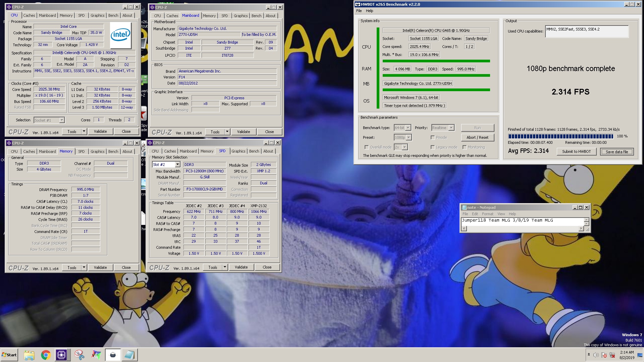This screenshot has height=362, width=644.
Task: Click the CPU-Z chip icon on the taskbar
Action: click(x=62, y=355)
